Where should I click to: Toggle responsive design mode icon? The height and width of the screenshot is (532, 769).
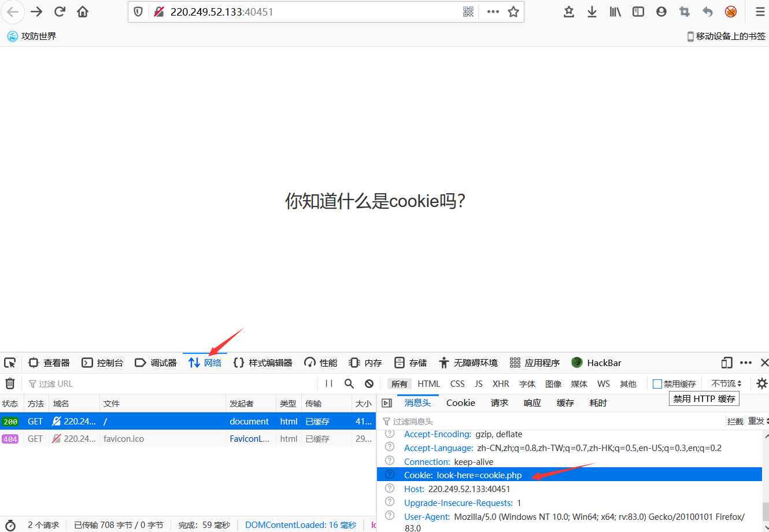(727, 363)
